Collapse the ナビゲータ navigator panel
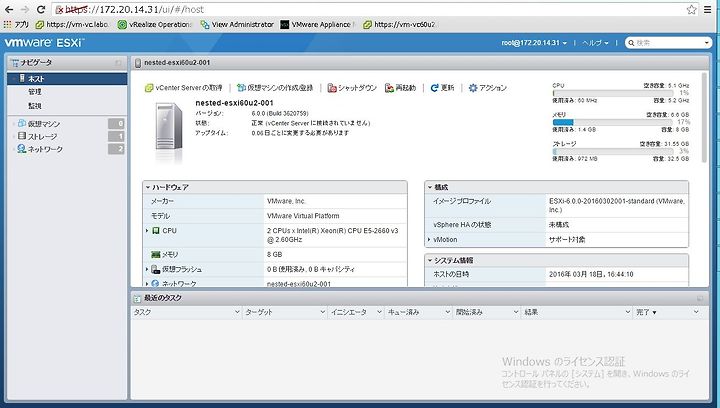 (118, 62)
